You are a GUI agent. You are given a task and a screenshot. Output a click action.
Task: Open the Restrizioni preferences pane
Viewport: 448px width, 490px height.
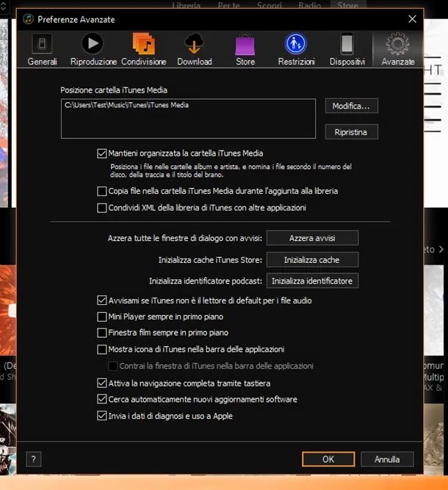tap(296, 49)
